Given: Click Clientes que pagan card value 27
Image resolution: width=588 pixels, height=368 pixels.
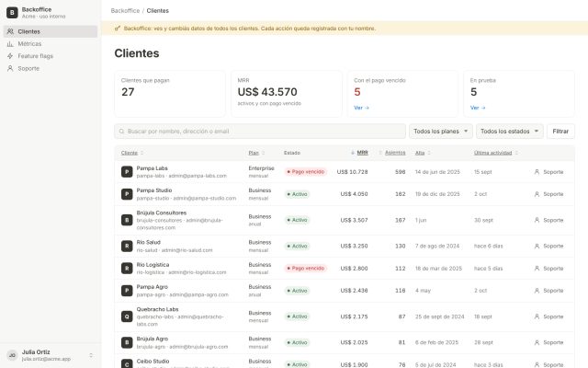Looking at the screenshot, I should [128, 92].
